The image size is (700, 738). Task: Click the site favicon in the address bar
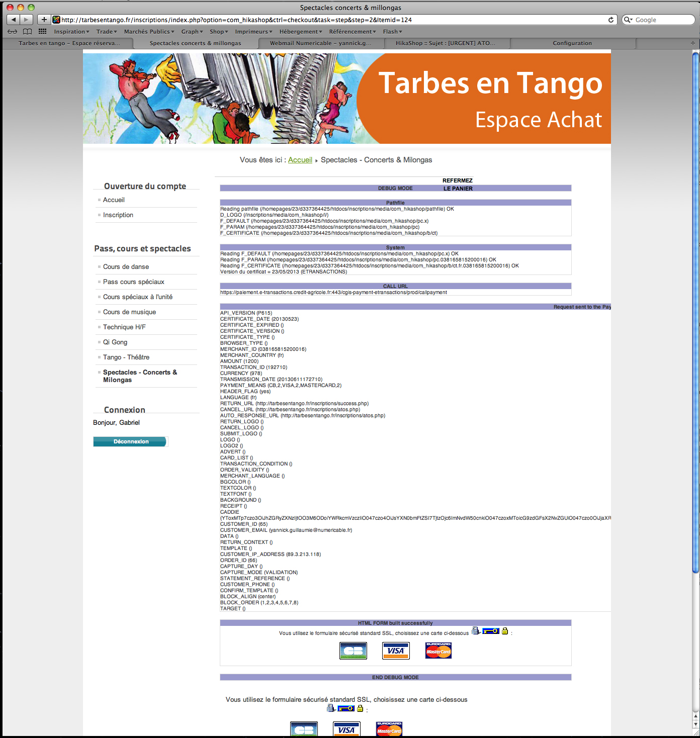pos(56,20)
